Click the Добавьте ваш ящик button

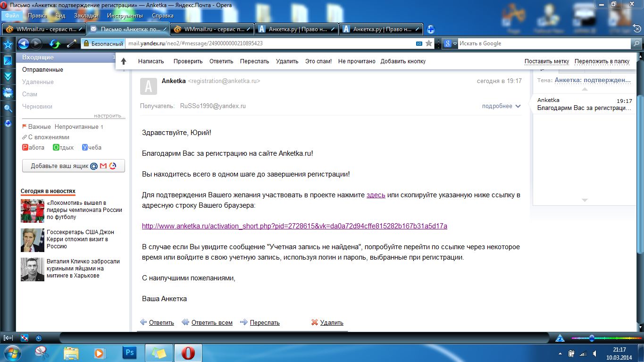pyautogui.click(x=74, y=166)
